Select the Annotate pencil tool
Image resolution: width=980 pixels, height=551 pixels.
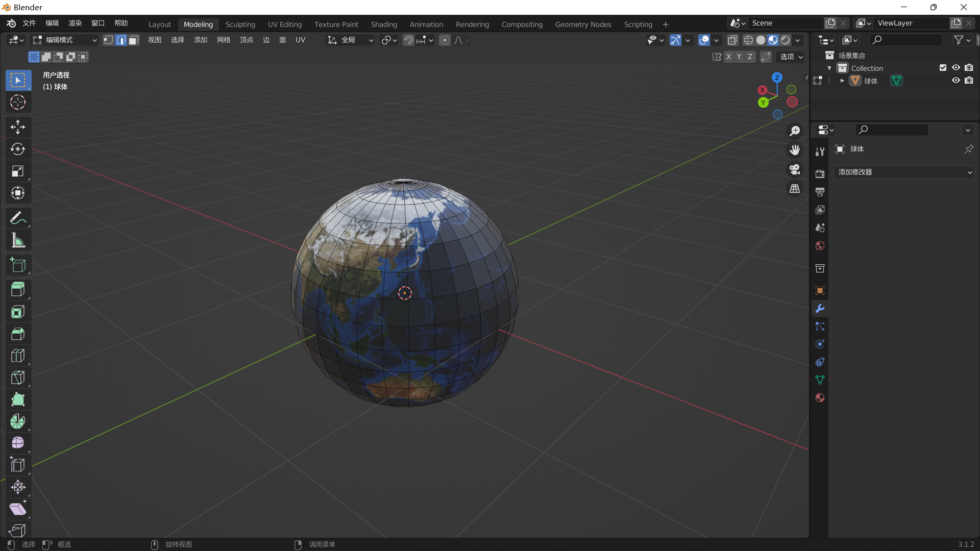coord(18,218)
